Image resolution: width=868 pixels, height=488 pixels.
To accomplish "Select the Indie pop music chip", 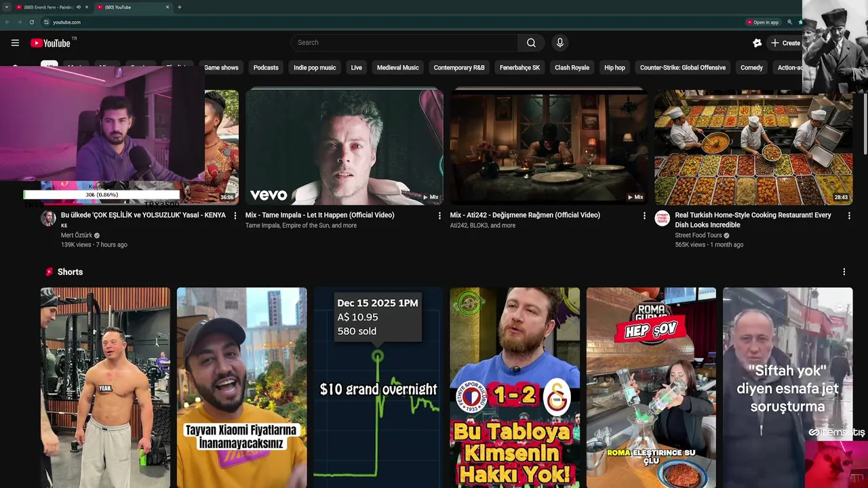I will tap(315, 68).
